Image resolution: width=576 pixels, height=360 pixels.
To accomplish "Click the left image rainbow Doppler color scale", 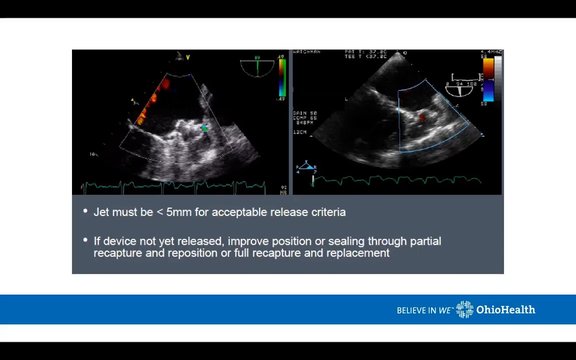I will point(282,78).
